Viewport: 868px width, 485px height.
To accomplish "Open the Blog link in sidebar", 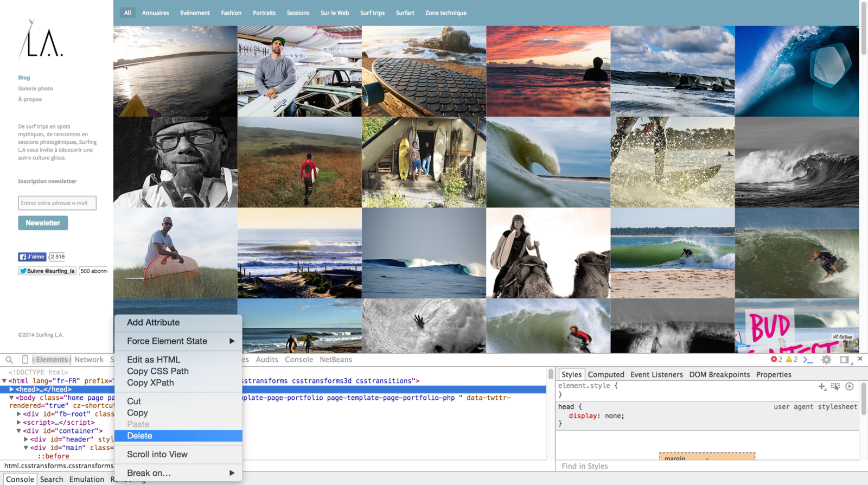I will tap(24, 78).
